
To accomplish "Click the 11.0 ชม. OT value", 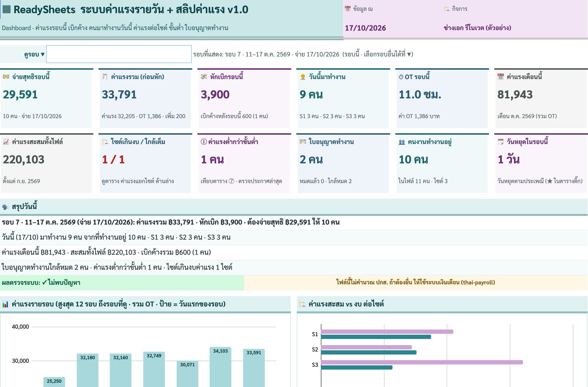I will click(420, 95).
